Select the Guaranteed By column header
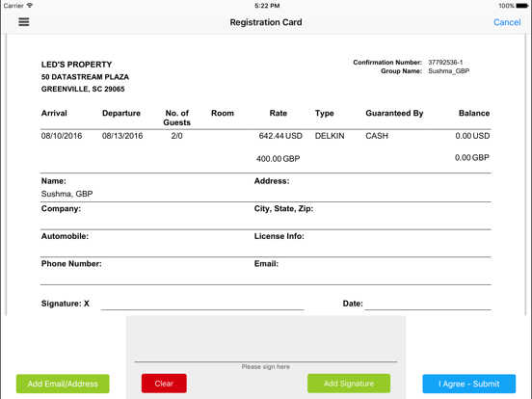The width and height of the screenshot is (532, 399). [x=394, y=114]
